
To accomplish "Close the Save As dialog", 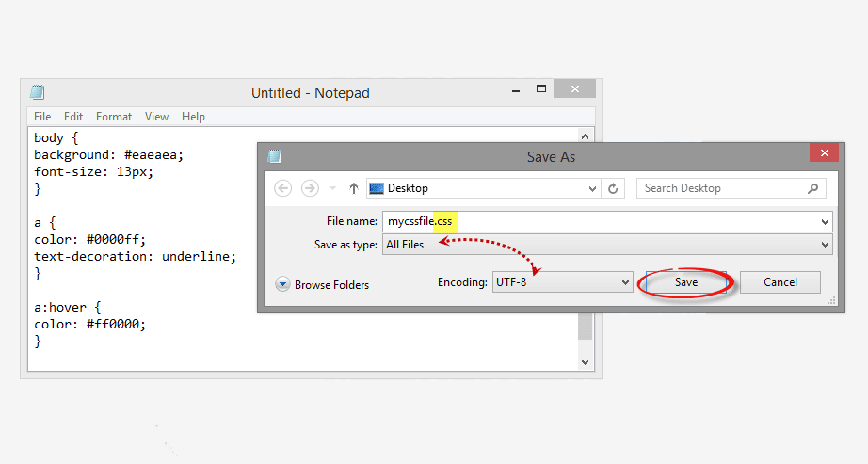I will tap(825, 152).
